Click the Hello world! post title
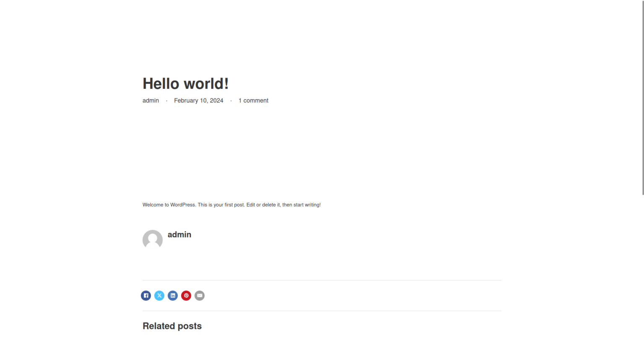 coord(185,84)
